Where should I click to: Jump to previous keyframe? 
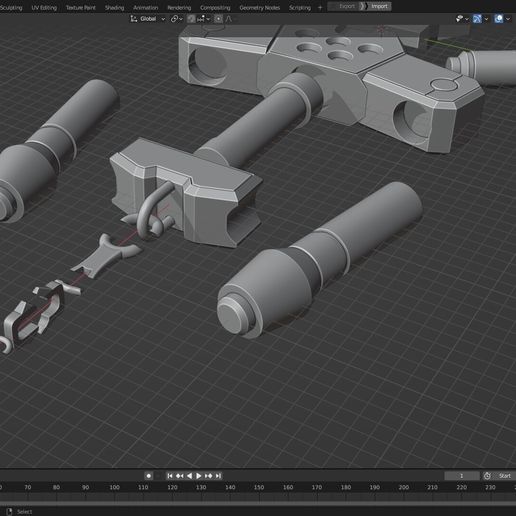[x=179, y=476]
